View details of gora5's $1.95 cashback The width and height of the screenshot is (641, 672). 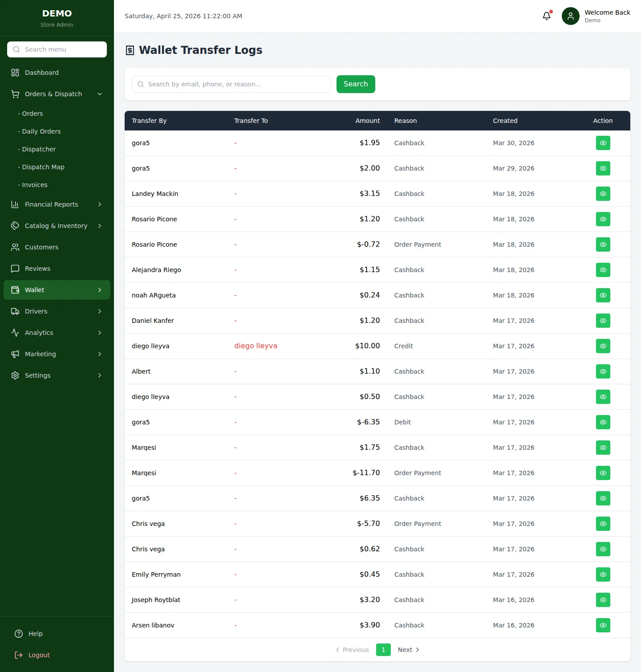coord(603,143)
